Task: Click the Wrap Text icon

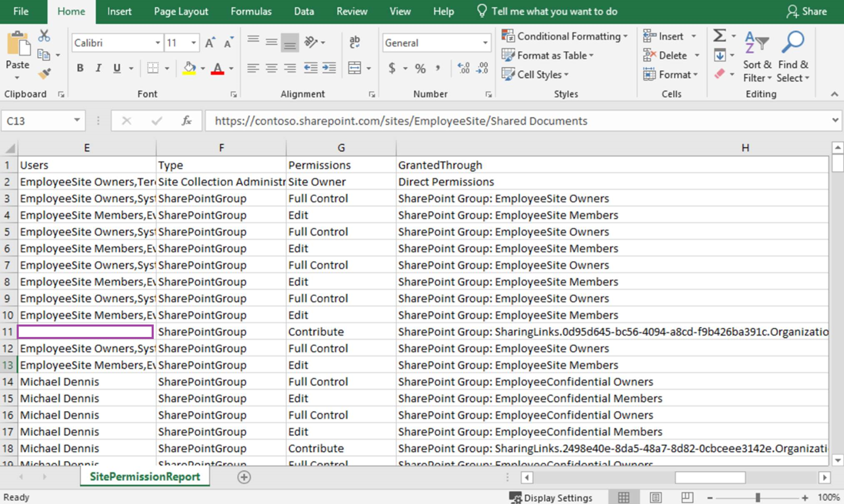Action: (x=355, y=42)
